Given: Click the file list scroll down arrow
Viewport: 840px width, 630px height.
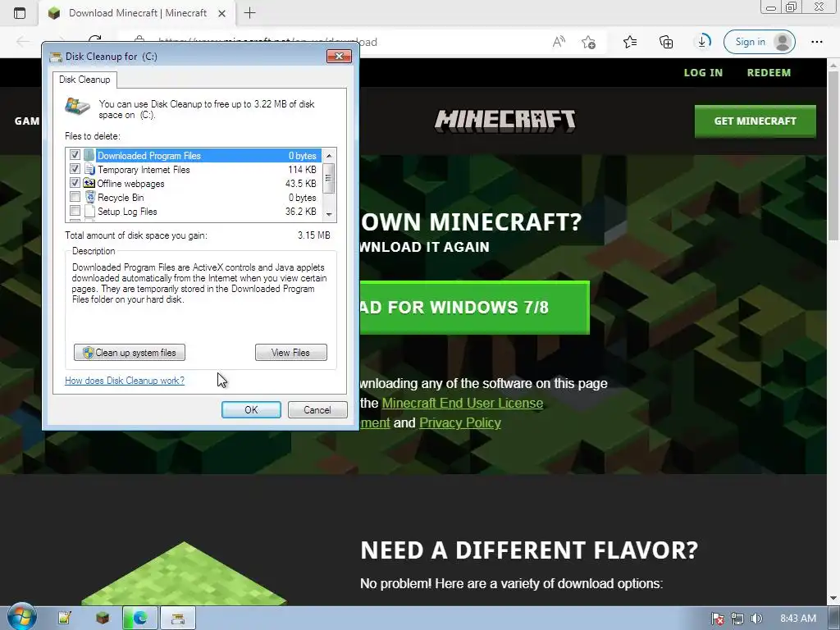Looking at the screenshot, I should (329, 214).
